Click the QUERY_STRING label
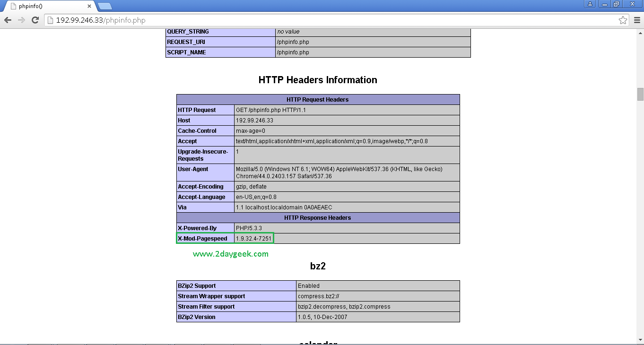 (188, 32)
